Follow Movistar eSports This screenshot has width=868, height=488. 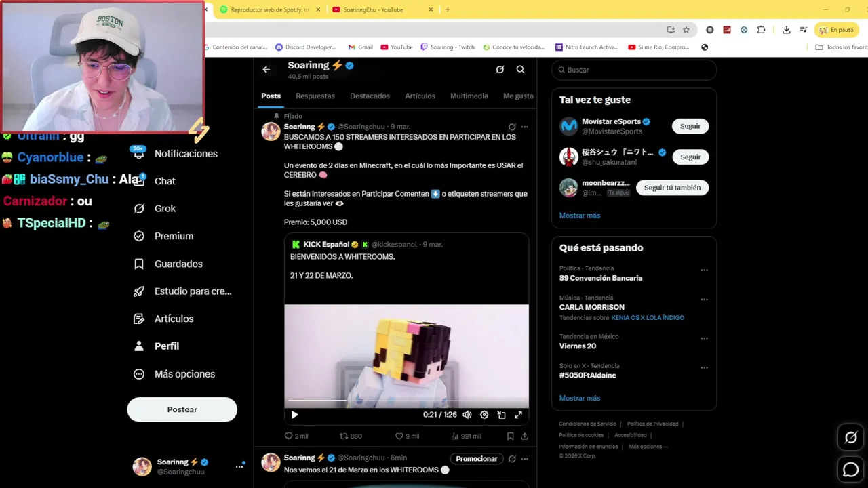(690, 126)
